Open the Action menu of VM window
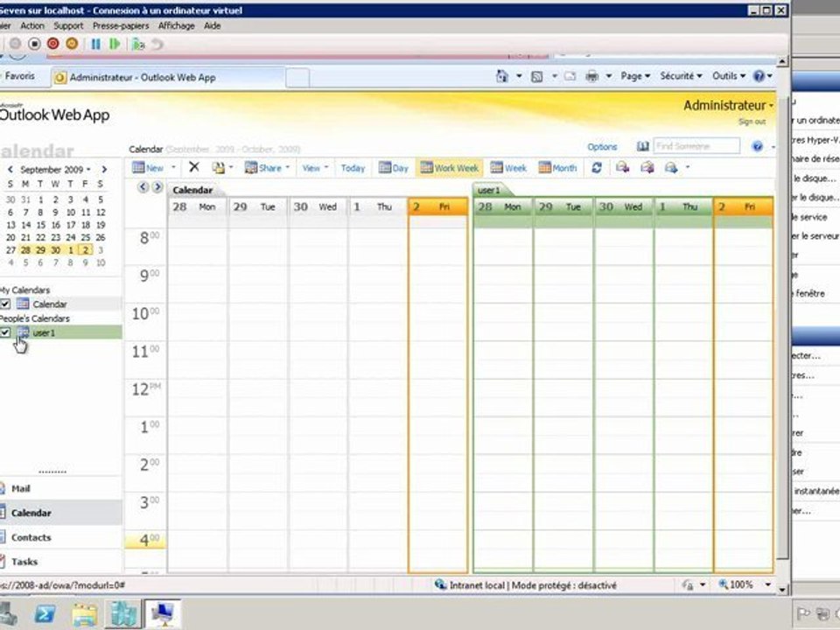The height and width of the screenshot is (630, 840). [x=32, y=25]
